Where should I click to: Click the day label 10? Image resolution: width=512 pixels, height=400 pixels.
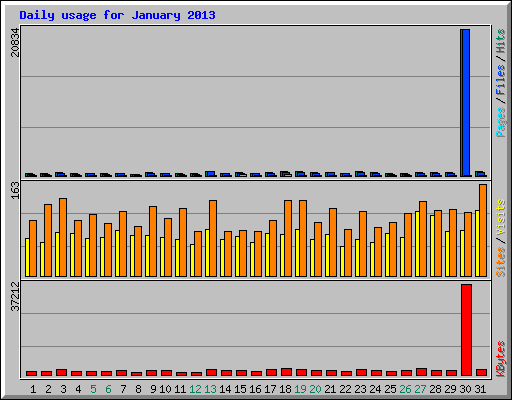[x=165, y=389]
